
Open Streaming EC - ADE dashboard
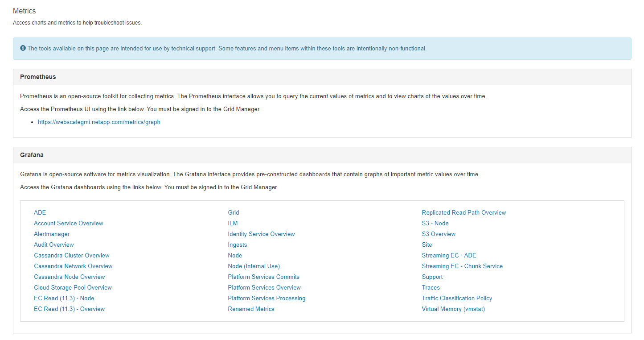449,255
